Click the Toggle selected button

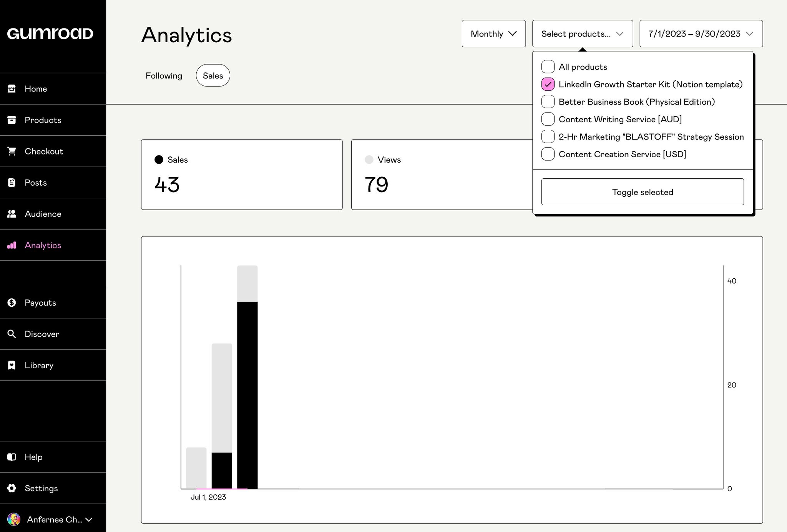tap(643, 192)
